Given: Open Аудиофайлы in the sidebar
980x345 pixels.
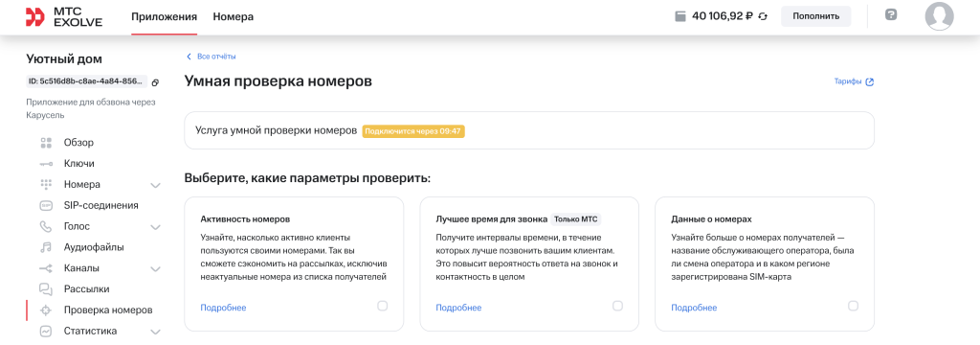Looking at the screenshot, I should (x=94, y=247).
